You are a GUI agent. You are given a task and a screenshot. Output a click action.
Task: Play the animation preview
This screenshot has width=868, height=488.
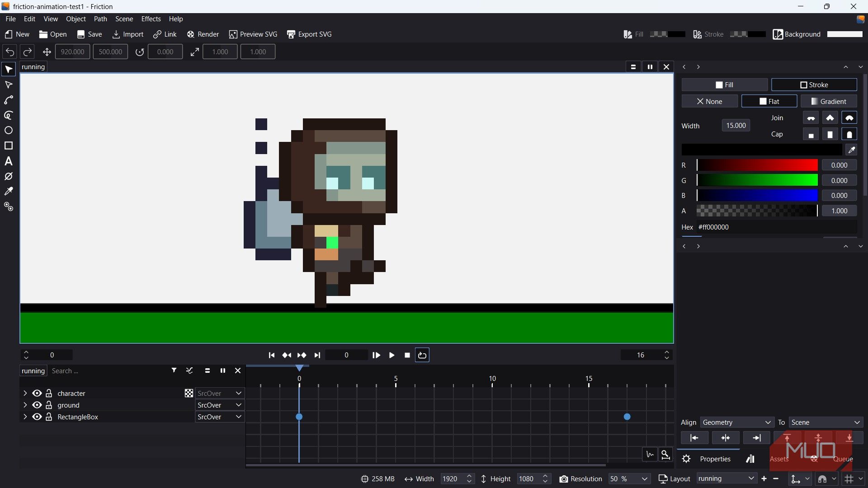(x=392, y=356)
